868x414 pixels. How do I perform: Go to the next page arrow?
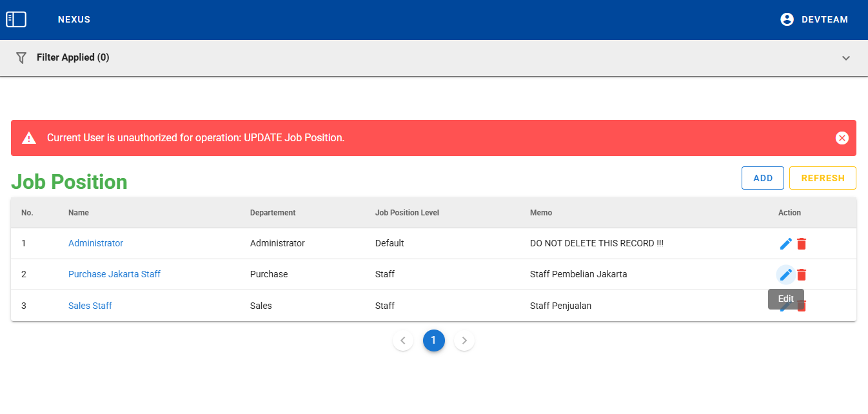pyautogui.click(x=464, y=340)
